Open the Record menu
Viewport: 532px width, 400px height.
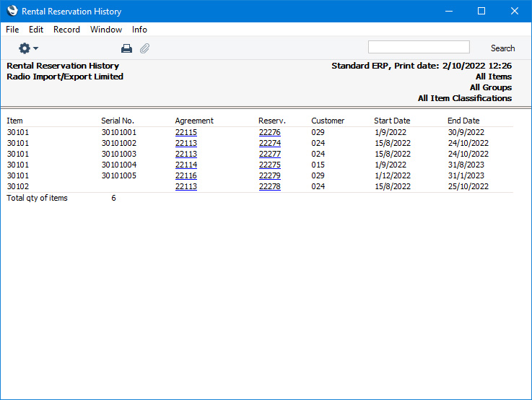tap(66, 30)
